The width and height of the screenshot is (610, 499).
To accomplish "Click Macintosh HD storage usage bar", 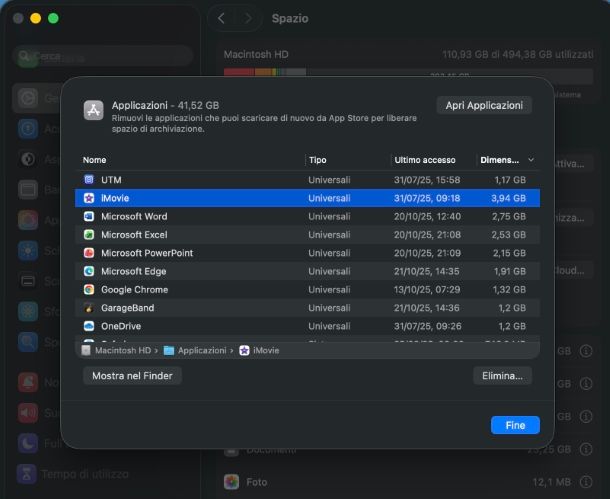I will [x=408, y=73].
